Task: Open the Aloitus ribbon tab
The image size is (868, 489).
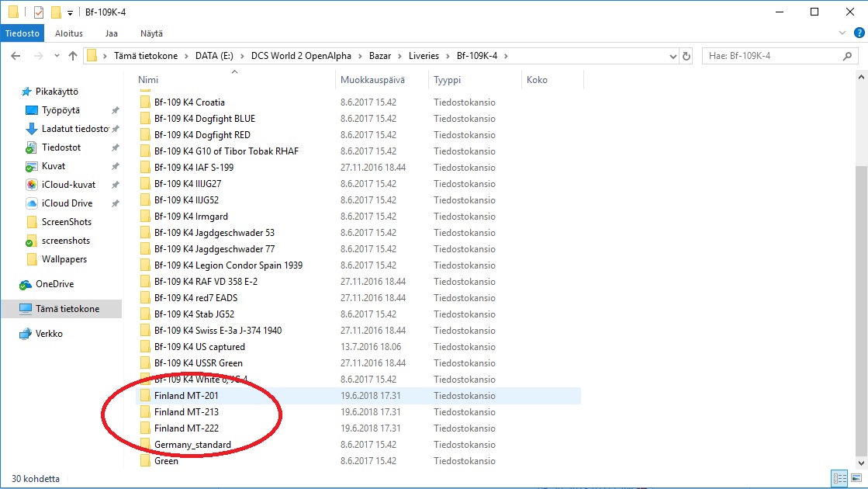Action: [x=68, y=33]
